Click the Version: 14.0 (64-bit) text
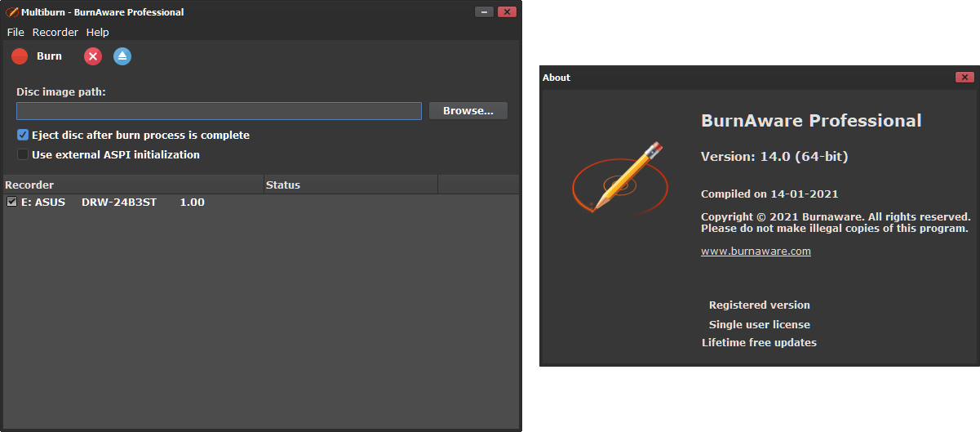 (x=774, y=156)
